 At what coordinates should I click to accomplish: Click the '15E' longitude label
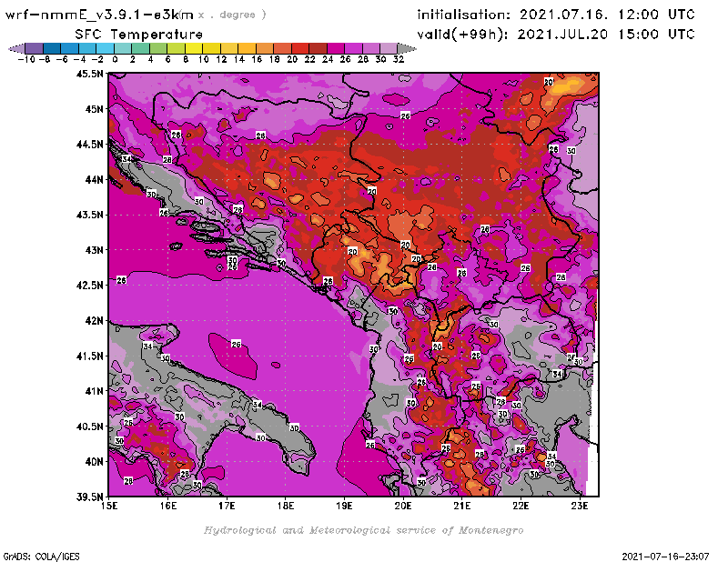tap(109, 506)
